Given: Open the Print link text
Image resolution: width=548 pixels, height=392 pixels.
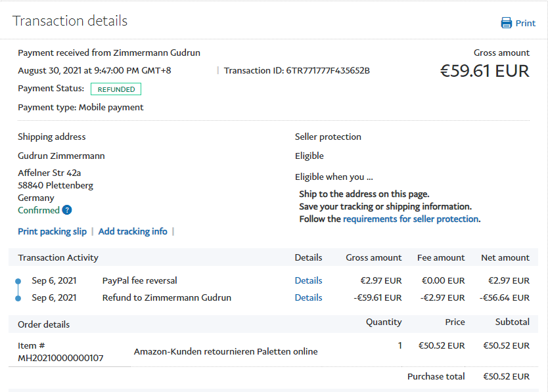Looking at the screenshot, I should click(x=525, y=23).
